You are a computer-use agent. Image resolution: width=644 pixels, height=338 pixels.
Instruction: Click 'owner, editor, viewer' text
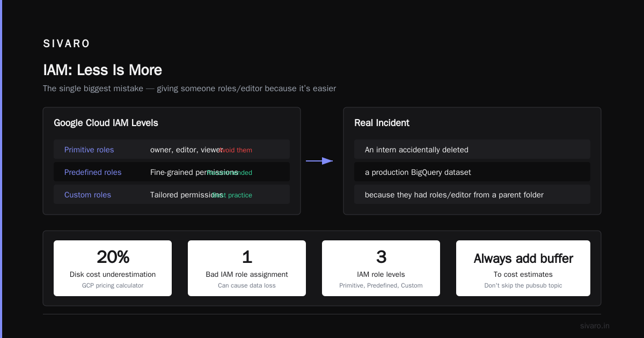[186, 150]
